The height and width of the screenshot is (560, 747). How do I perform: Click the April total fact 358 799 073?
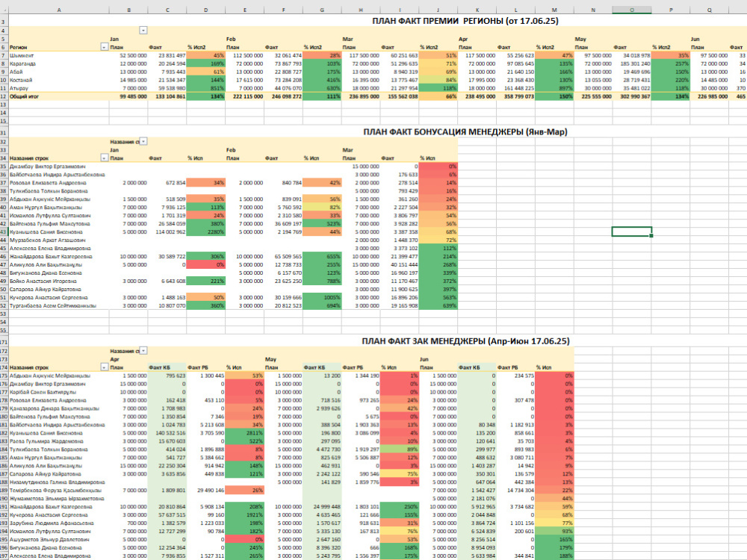[x=515, y=96]
